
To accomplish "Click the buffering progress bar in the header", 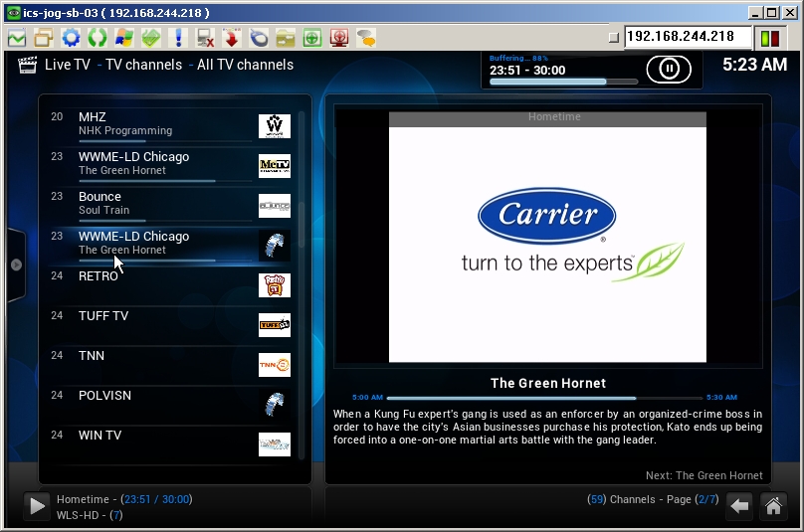I will pyautogui.click(x=563, y=82).
